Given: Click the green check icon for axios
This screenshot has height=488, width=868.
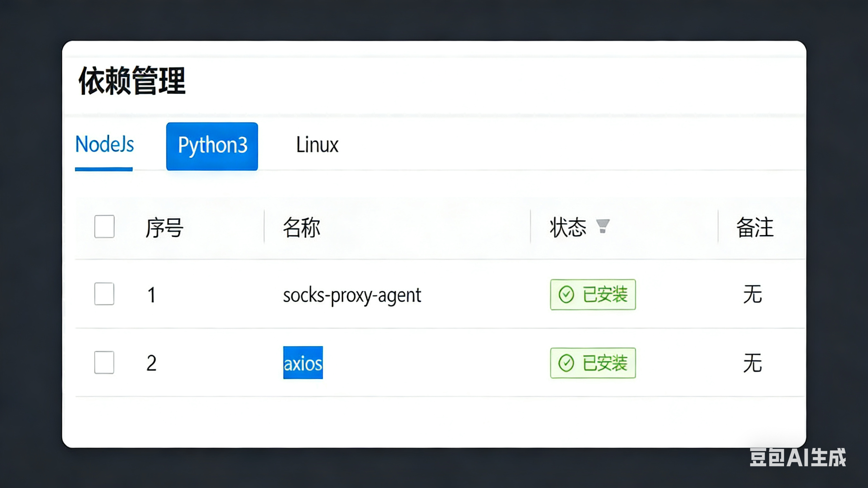Looking at the screenshot, I should click(566, 363).
